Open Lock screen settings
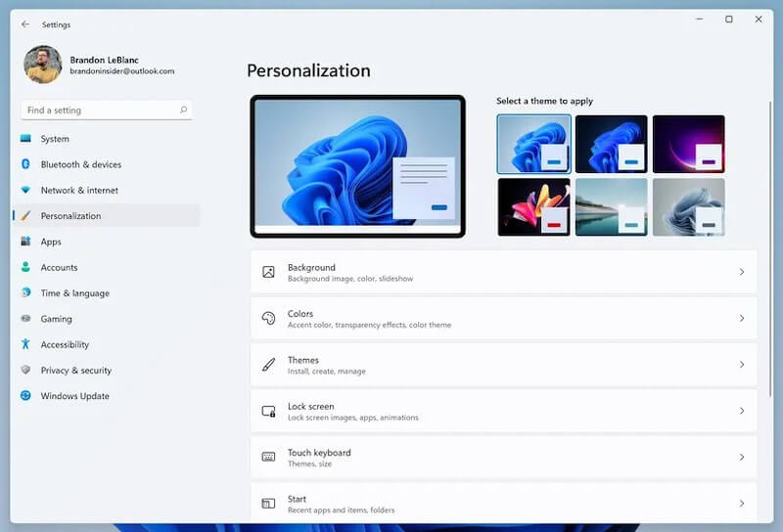 503,411
